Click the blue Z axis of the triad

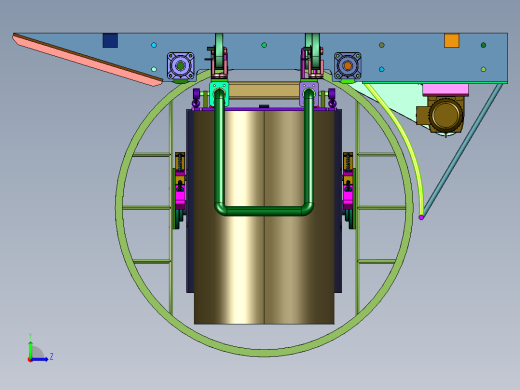click(39, 359)
